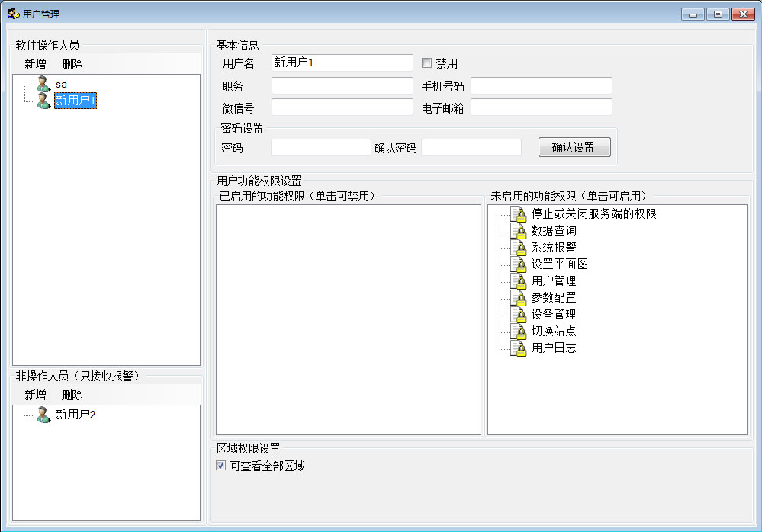The height and width of the screenshot is (532, 762).
Task: Click the user avatar icon beside sa
Action: (x=43, y=84)
